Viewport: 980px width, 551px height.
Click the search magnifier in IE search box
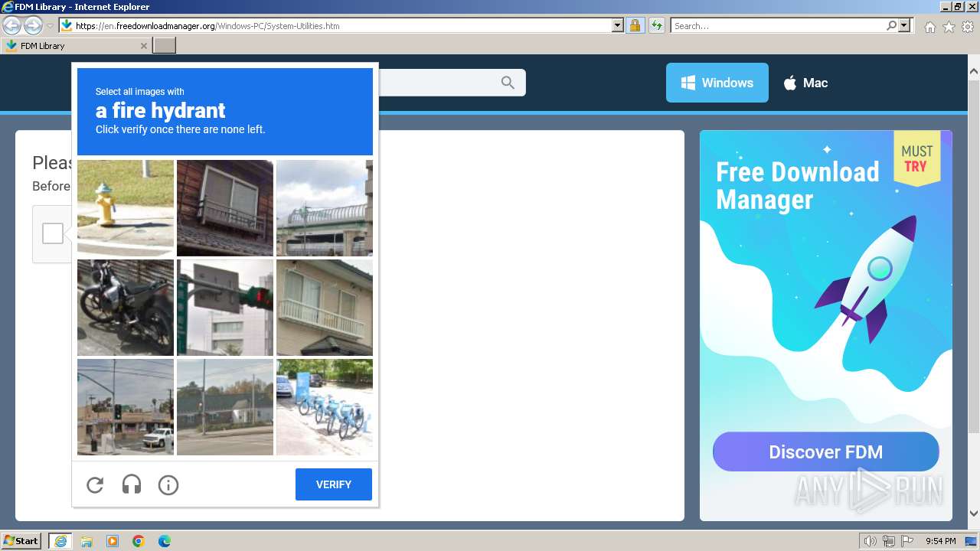(891, 25)
